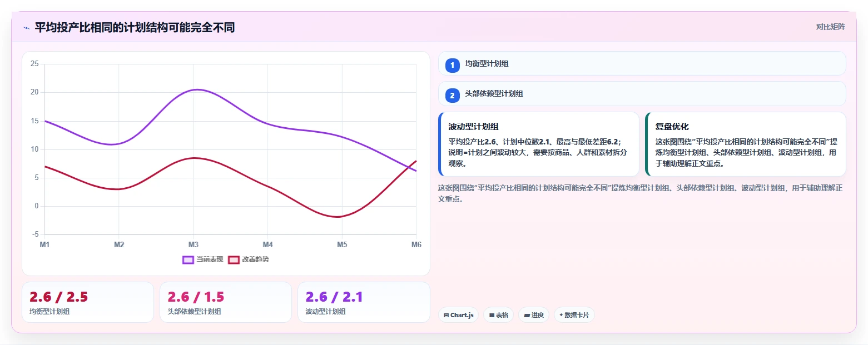The image size is (868, 345).
Task: Open the 复盘优化 card
Action: click(745, 144)
